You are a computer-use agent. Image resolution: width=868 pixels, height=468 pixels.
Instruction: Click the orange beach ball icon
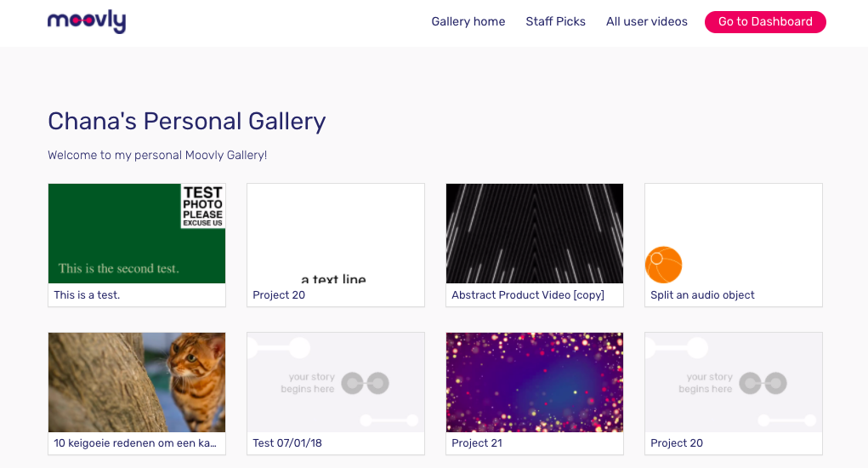tap(663, 265)
